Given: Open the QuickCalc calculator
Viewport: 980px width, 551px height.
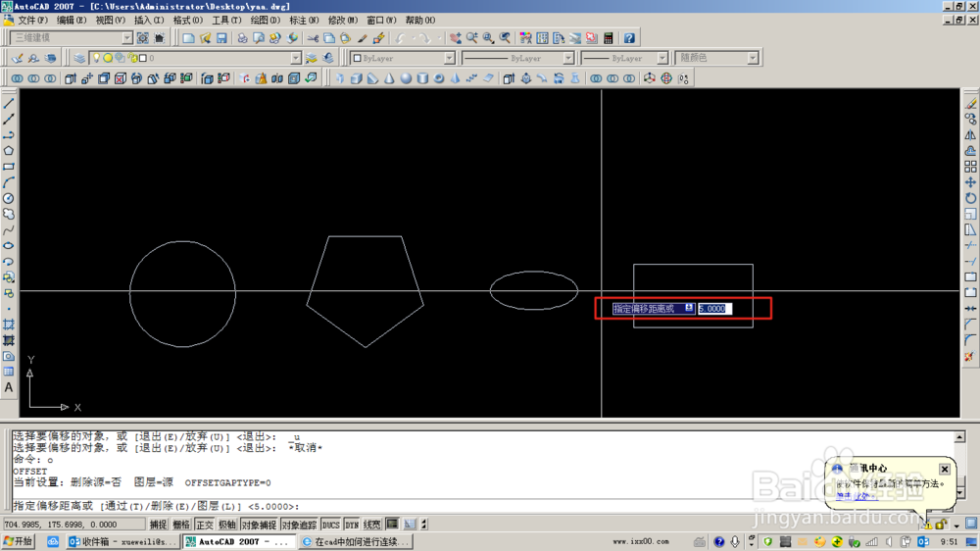Looking at the screenshot, I should 609,38.
